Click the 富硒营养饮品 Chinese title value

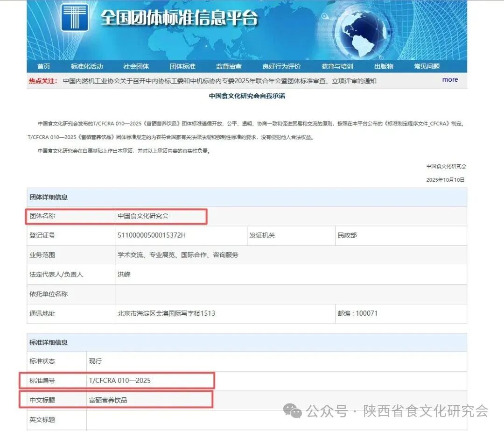point(108,400)
